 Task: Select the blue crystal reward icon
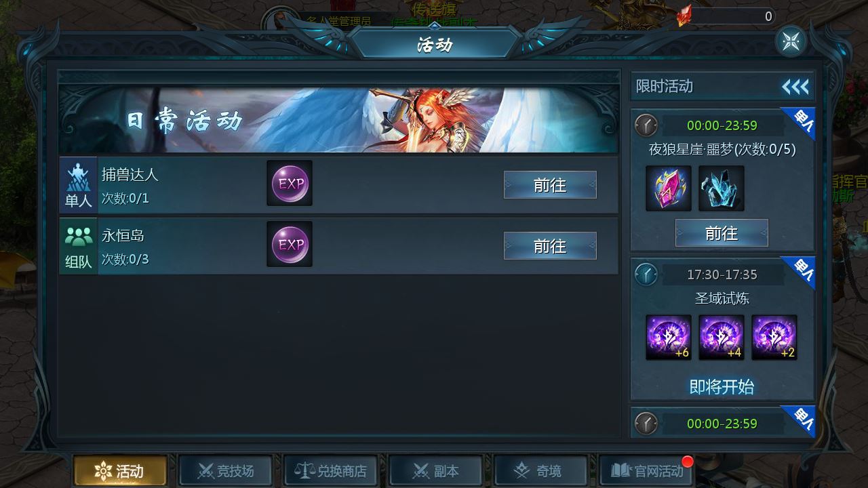(x=722, y=188)
